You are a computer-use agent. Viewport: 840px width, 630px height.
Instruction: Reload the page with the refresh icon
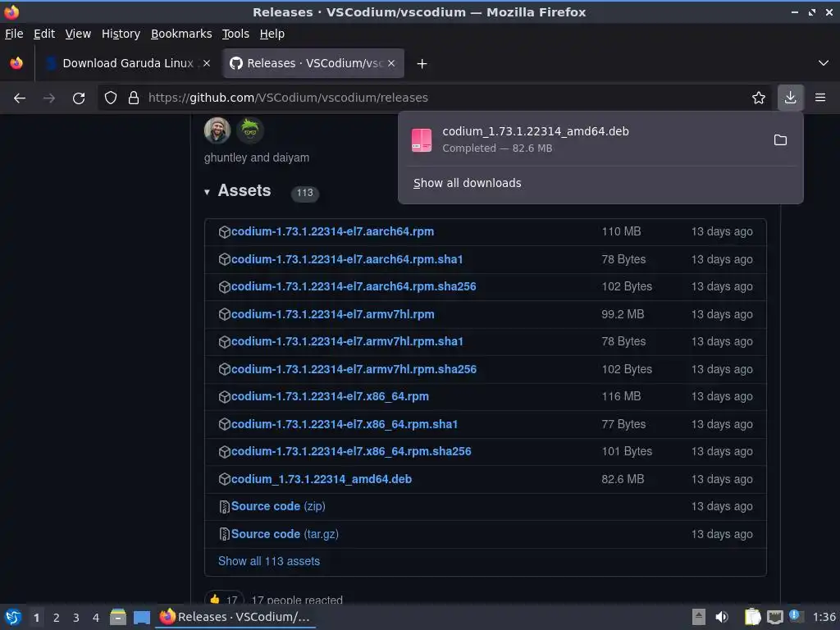click(x=79, y=98)
